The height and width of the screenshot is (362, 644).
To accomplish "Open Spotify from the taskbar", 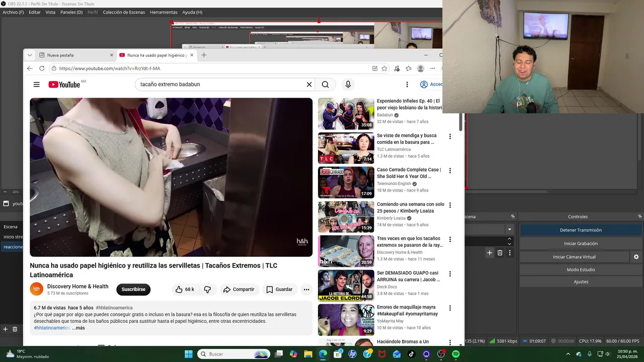I will [456, 354].
